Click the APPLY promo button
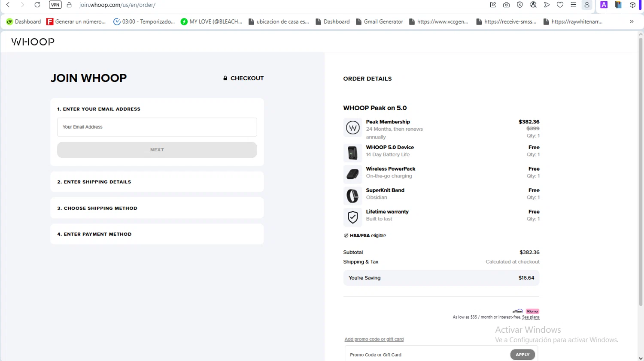644x361 pixels. tap(522, 355)
